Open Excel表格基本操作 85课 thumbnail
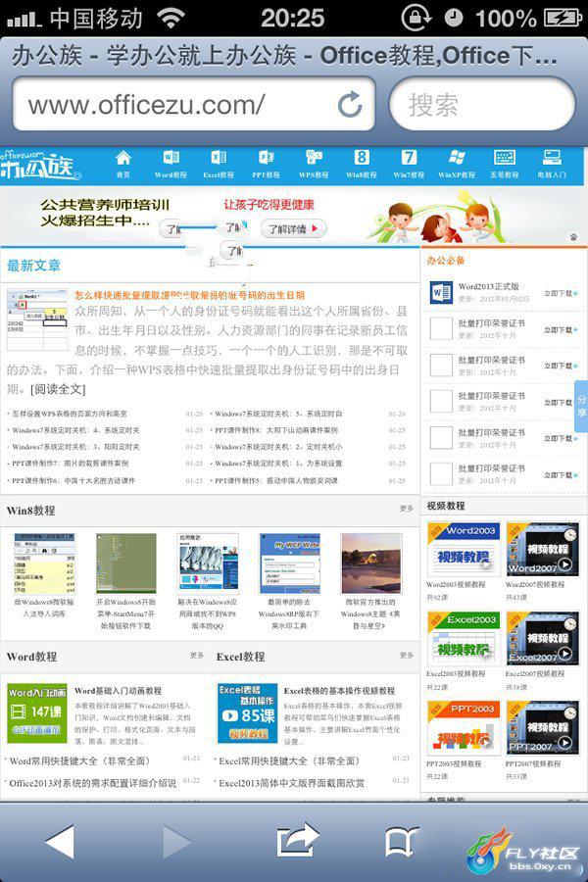 click(248, 713)
